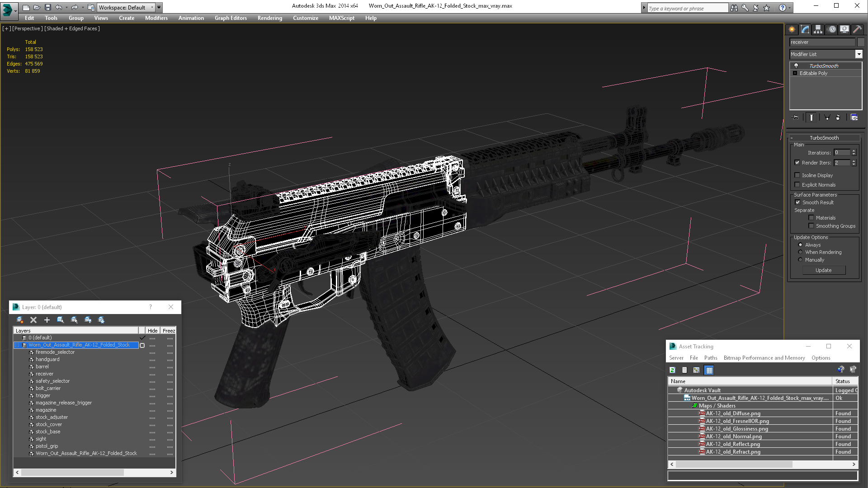Open the Hierarchy command panel tab

[x=818, y=29]
